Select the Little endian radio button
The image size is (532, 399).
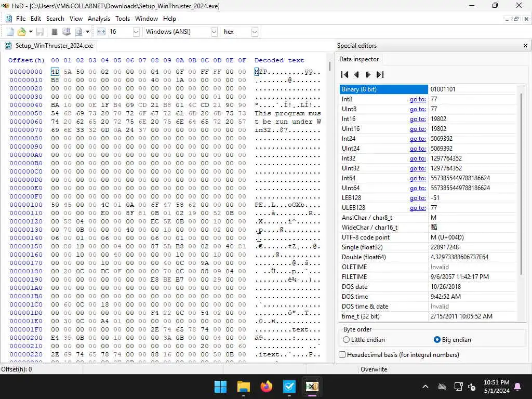coord(364,340)
